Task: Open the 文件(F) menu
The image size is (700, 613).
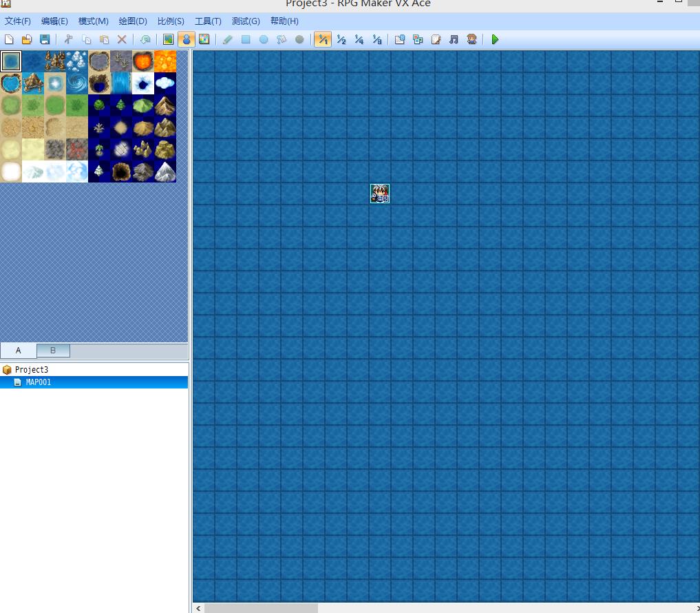Action: (x=18, y=21)
